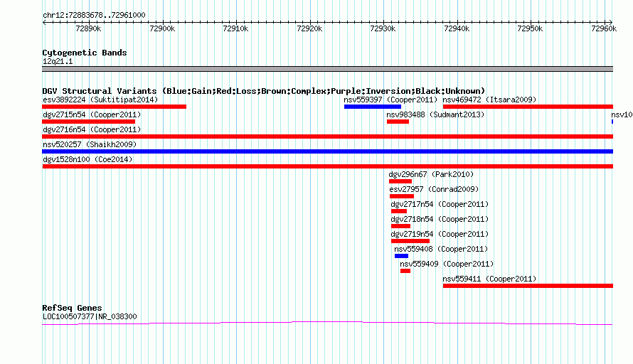Click the dgv2717n54 (Cooper2011) red bar
Viewport: 633px width, 364px height.
point(399,211)
